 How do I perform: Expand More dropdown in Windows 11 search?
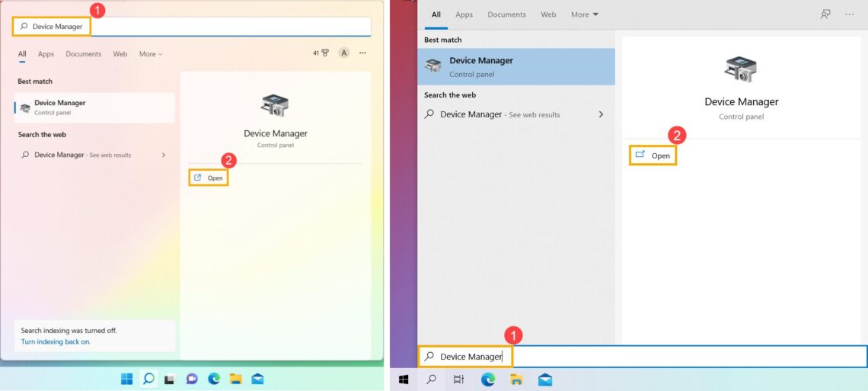pos(151,54)
